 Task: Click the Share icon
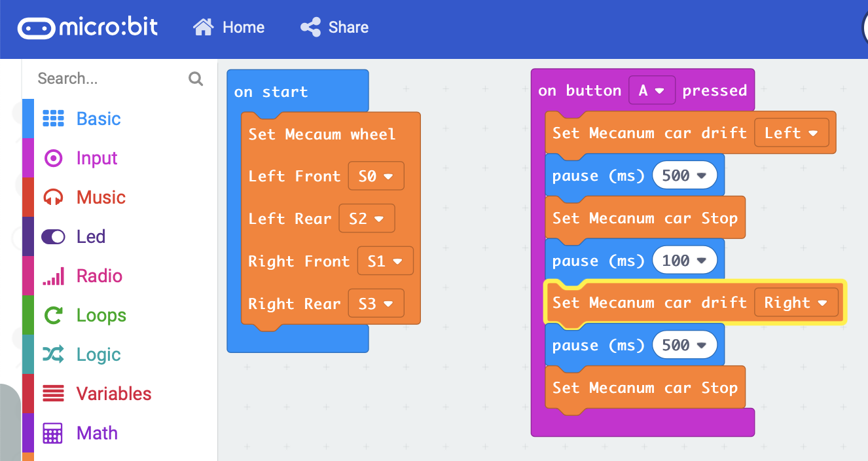310,28
